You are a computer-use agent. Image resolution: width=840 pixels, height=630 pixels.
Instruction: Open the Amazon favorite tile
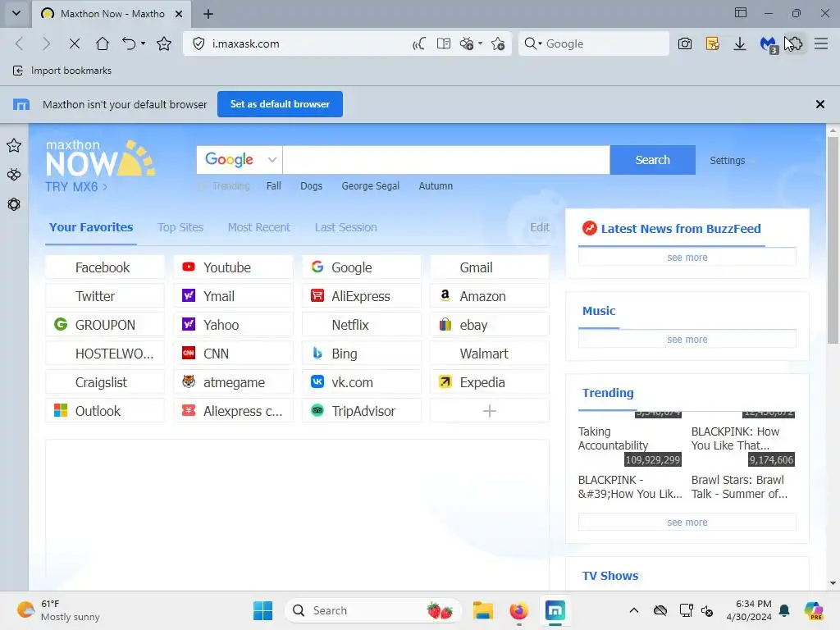(x=490, y=295)
